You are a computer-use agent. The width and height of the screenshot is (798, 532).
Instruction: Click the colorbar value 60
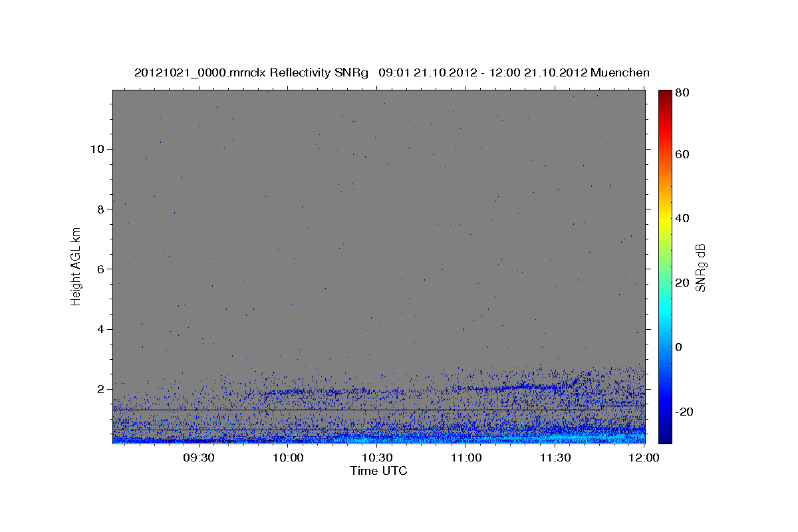click(x=684, y=154)
